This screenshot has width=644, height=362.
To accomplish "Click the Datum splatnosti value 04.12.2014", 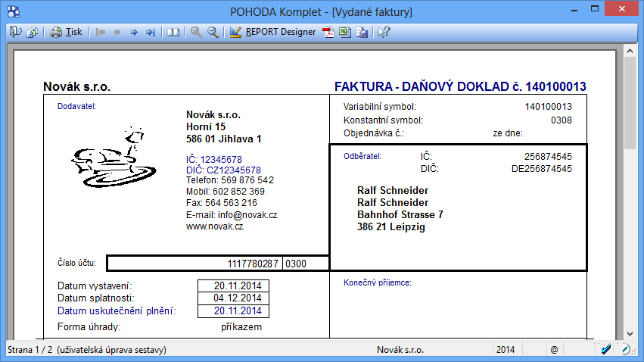I will pyautogui.click(x=238, y=298).
